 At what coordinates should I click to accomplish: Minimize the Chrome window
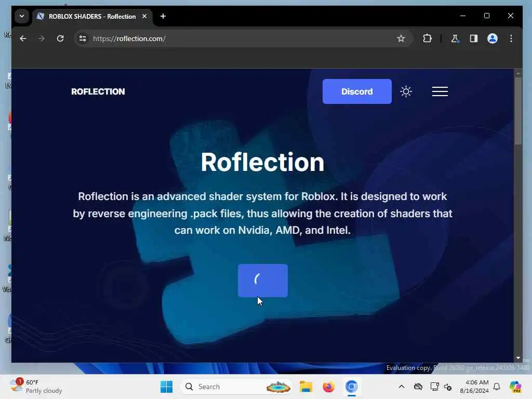[463, 16]
